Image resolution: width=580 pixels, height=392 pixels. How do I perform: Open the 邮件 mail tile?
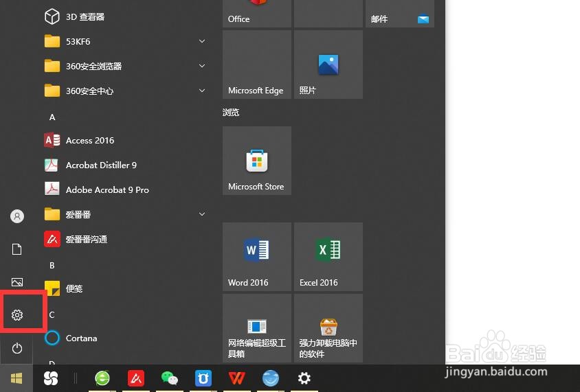coord(400,13)
